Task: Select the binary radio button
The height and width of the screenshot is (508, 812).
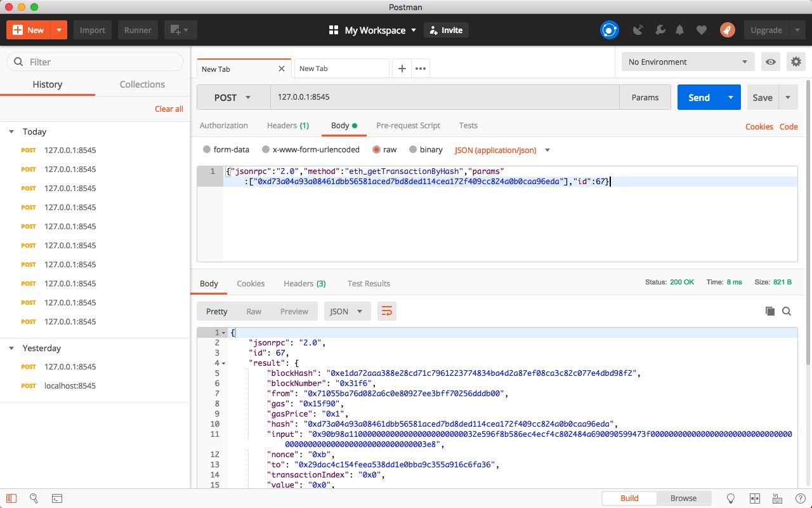Action: click(413, 150)
